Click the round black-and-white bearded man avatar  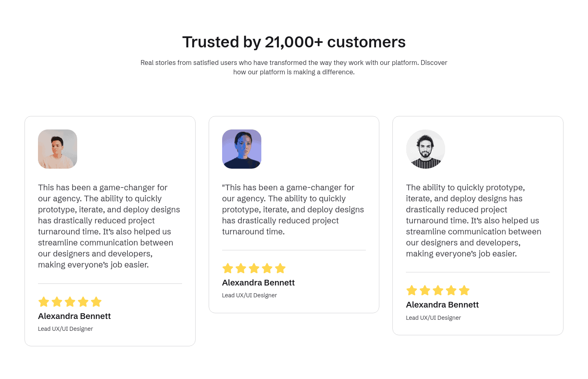[x=425, y=149]
